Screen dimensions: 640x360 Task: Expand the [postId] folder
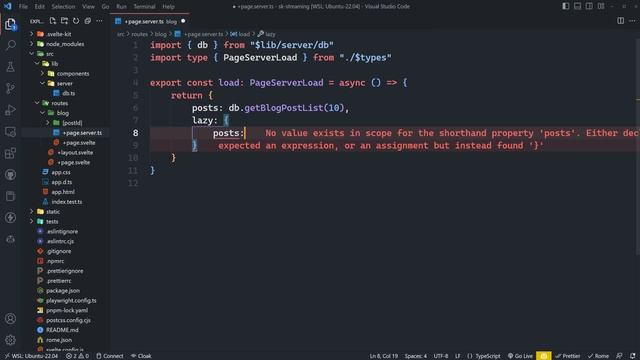pyautogui.click(x=48, y=122)
